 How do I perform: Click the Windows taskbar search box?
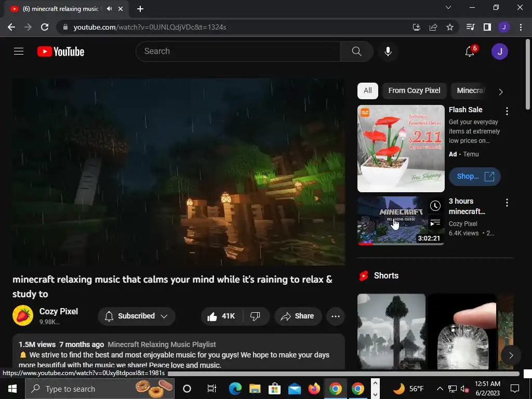pos(100,389)
